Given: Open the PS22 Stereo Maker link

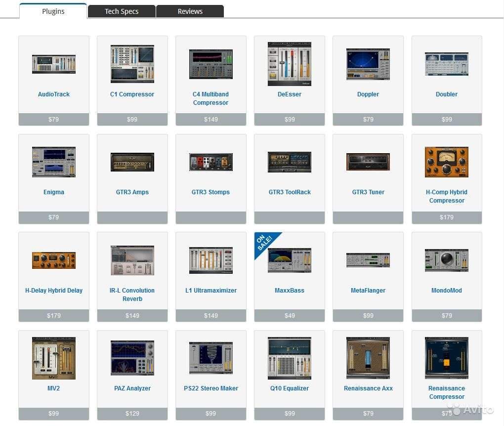Looking at the screenshot, I should (211, 388).
